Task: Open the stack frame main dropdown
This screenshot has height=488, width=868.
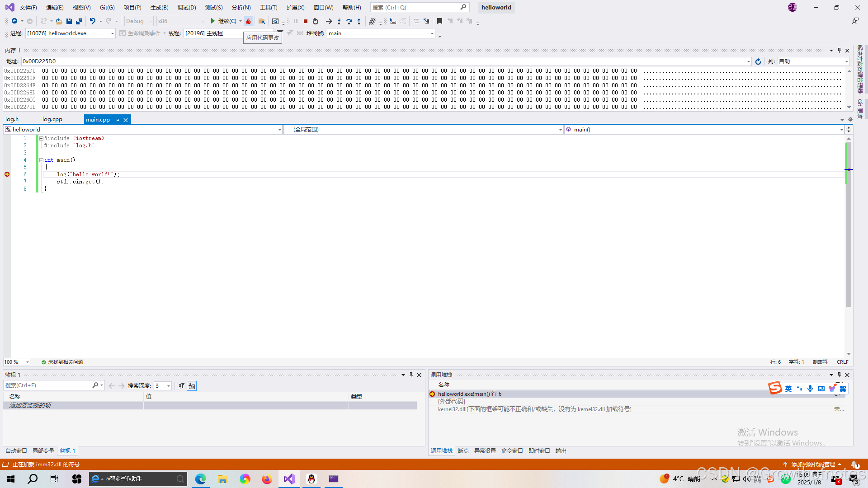Action: 381,33
